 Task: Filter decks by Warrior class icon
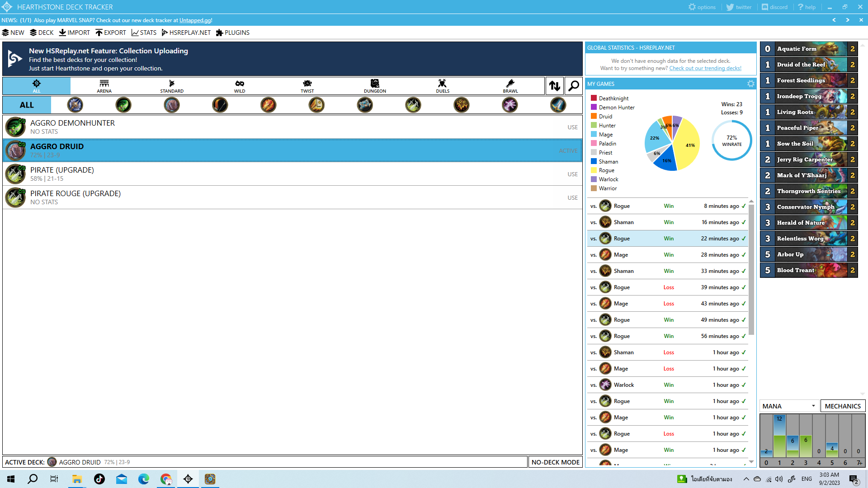558,105
